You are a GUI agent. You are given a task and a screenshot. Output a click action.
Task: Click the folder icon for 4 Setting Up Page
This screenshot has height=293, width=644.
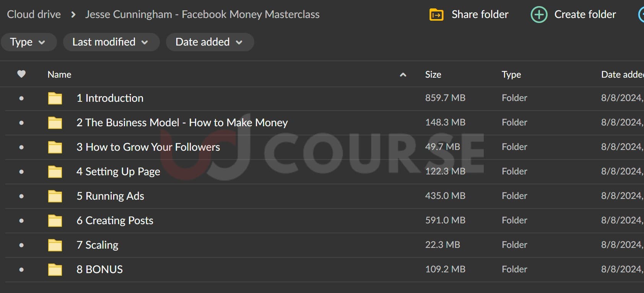coord(55,172)
